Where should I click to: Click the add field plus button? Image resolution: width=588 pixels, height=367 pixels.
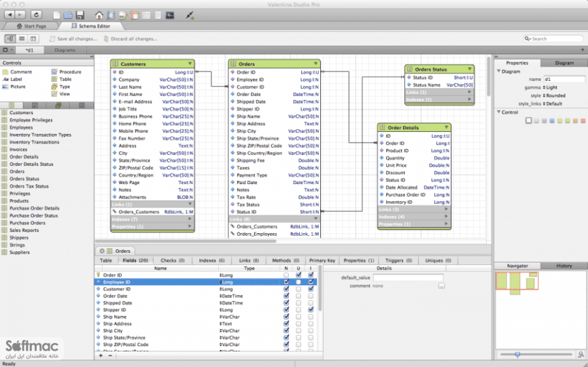(101, 355)
